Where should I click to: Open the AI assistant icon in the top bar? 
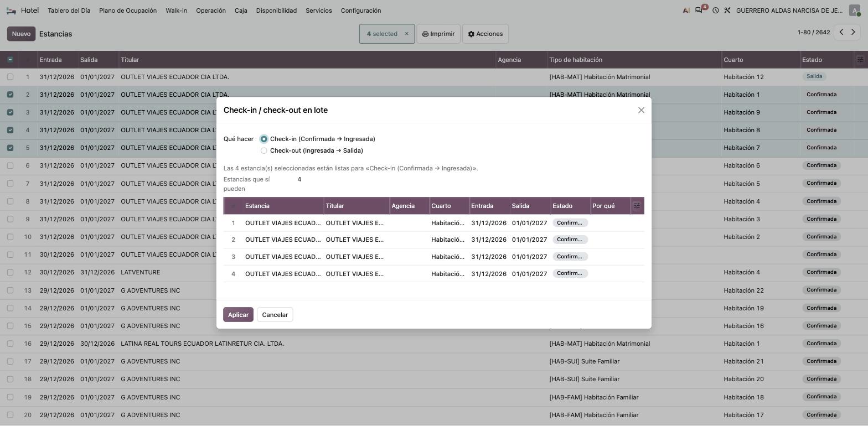tap(686, 11)
